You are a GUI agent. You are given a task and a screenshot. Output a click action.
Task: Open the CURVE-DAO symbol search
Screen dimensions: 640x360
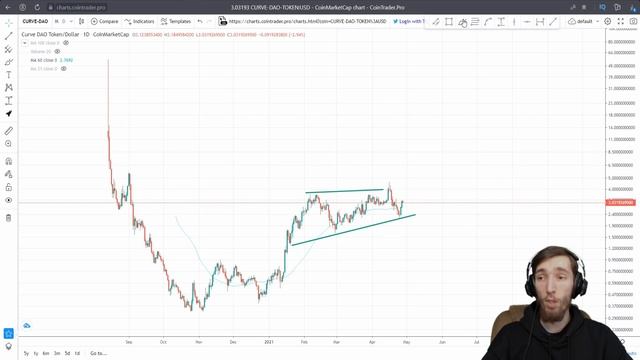coord(35,21)
